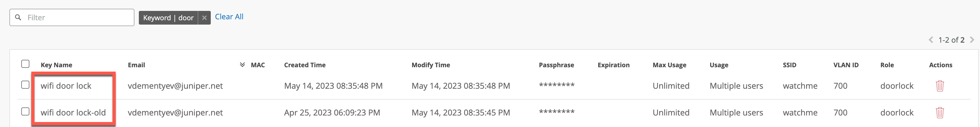Sort by the SSID column header
Screen dimensions: 980x127
(789, 65)
